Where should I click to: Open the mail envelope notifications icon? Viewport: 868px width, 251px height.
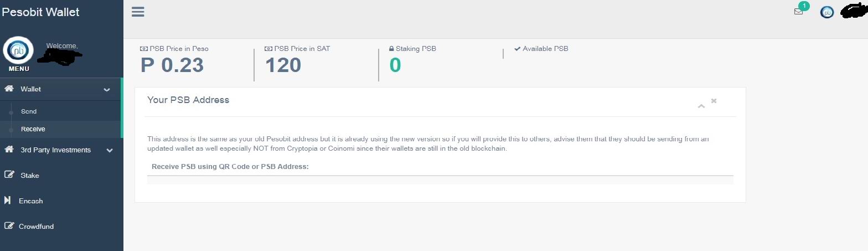click(798, 12)
